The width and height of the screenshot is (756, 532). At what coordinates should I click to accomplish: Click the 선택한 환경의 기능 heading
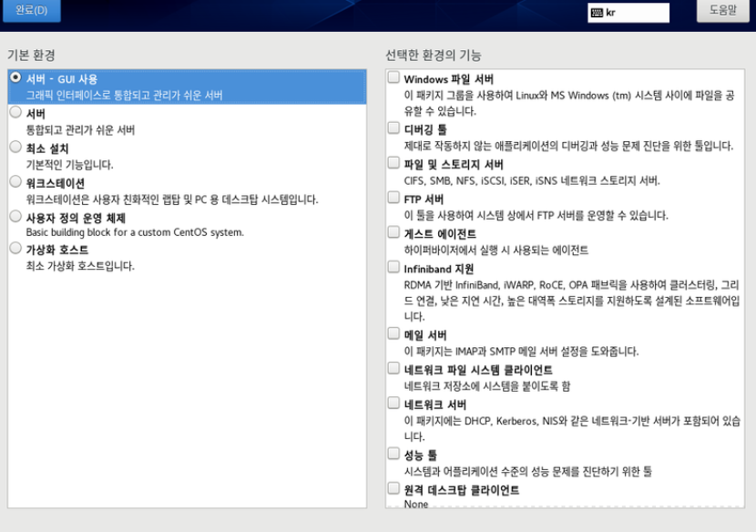(x=433, y=55)
